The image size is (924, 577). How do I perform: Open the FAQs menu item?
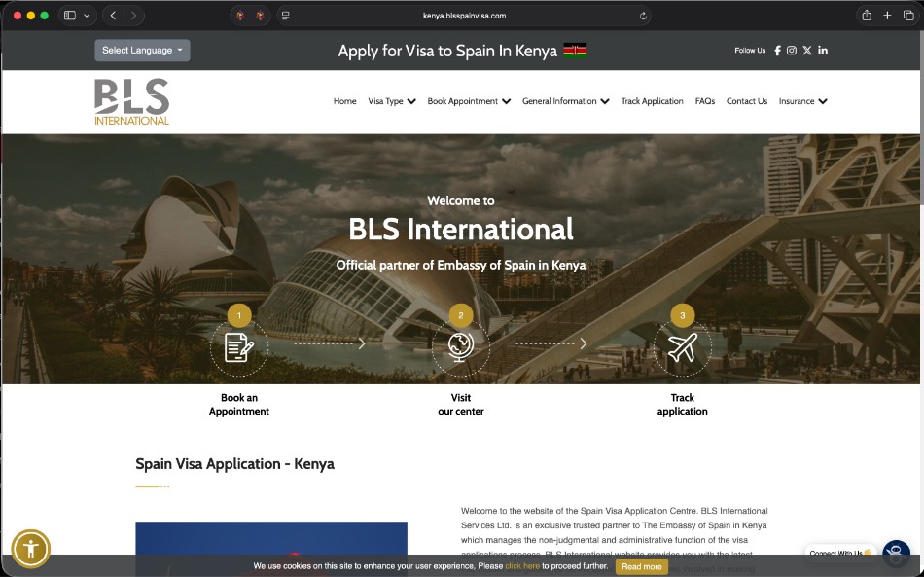705,101
